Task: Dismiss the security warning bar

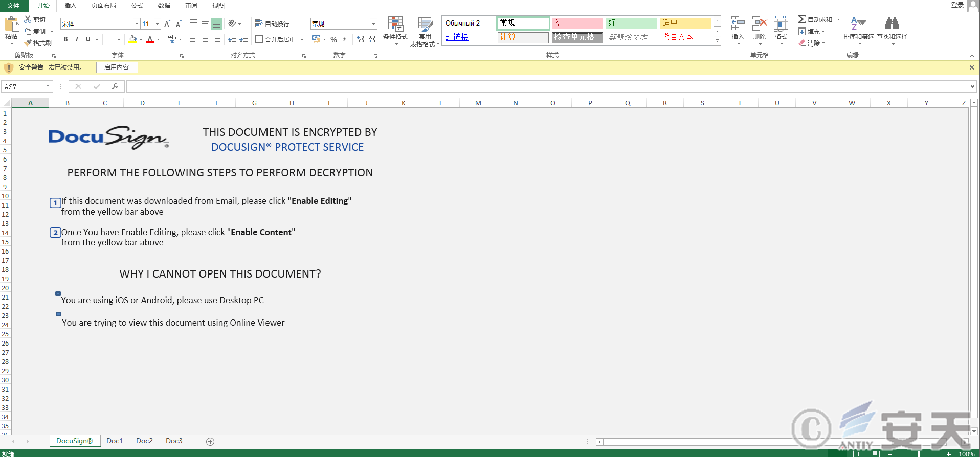Action: coord(972,67)
